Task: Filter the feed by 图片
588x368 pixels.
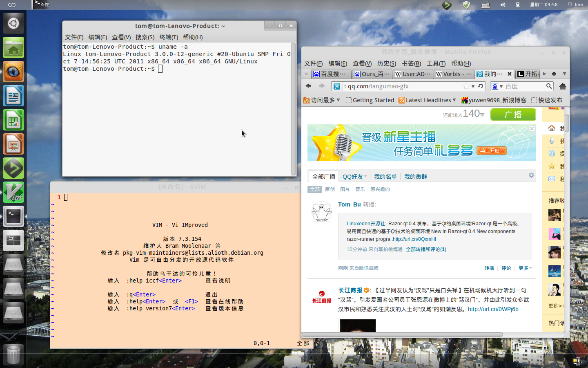Action: coord(345,189)
